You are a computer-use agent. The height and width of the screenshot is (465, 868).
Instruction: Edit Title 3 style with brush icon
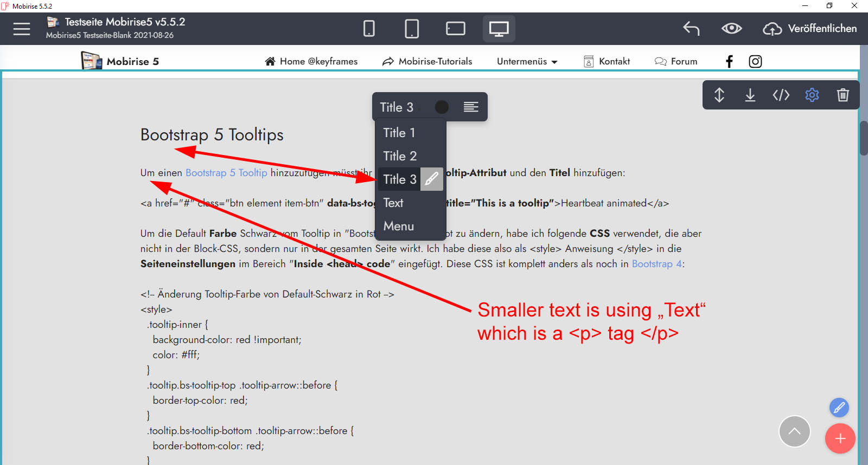432,179
